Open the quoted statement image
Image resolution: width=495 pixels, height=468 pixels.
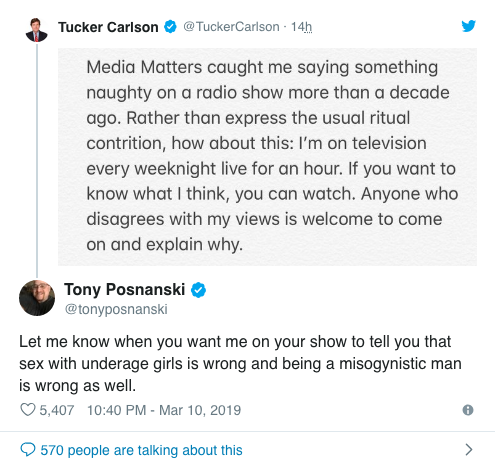[x=267, y=157]
